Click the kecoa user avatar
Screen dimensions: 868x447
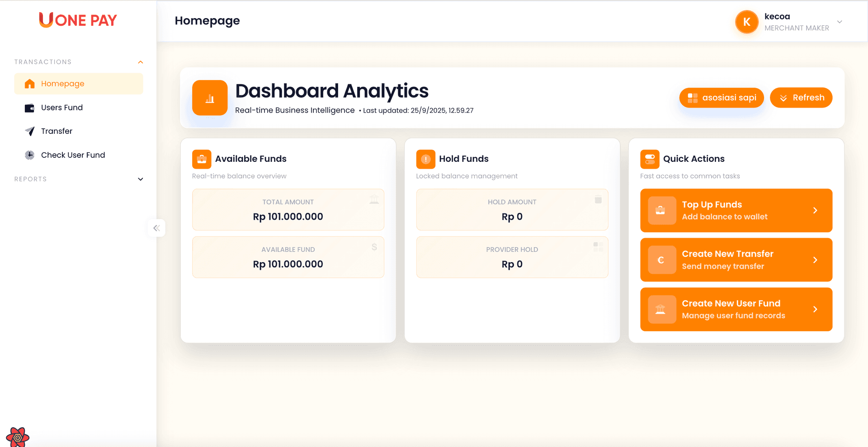pos(746,22)
